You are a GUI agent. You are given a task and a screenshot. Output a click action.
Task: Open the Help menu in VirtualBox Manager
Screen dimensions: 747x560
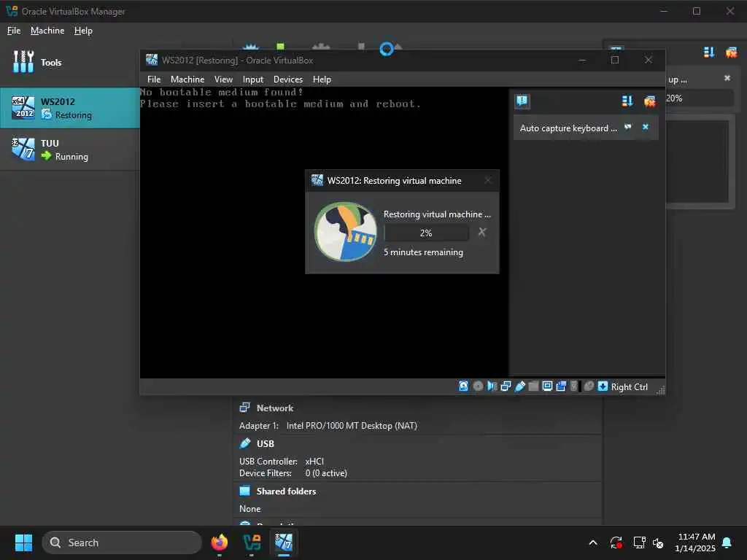(83, 31)
